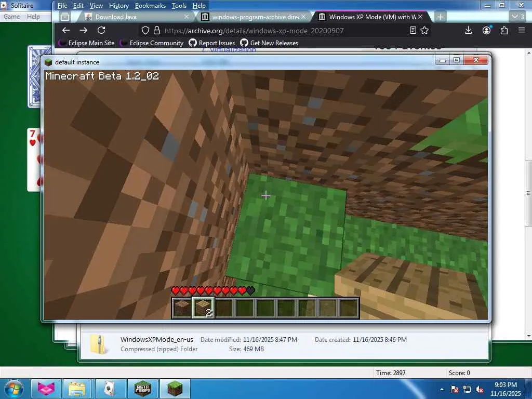Click the Solitaire face-down deck card
This screenshot has width=532, height=399.
click(x=35, y=77)
